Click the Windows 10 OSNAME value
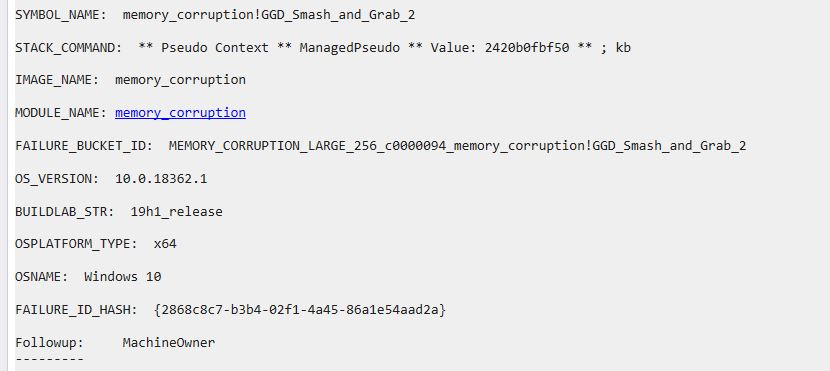Viewport: 830px width, 371px height. 123,277
